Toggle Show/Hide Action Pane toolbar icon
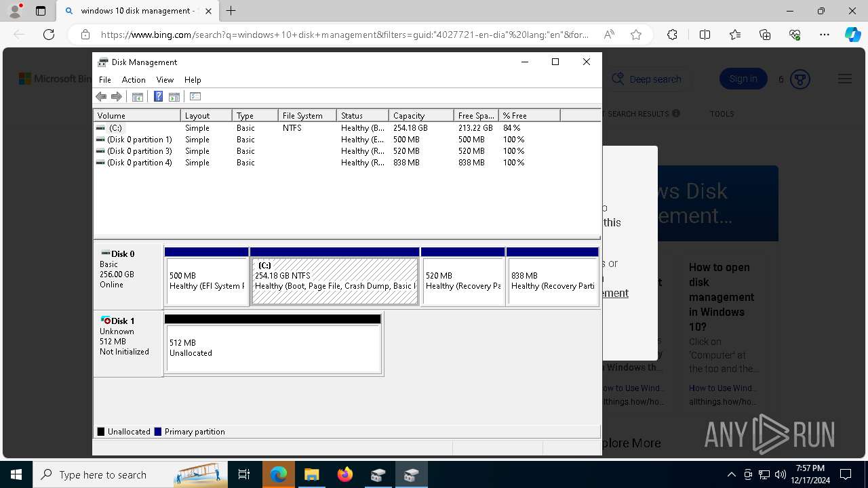Screen dimensions: 868x488 (x=174, y=97)
